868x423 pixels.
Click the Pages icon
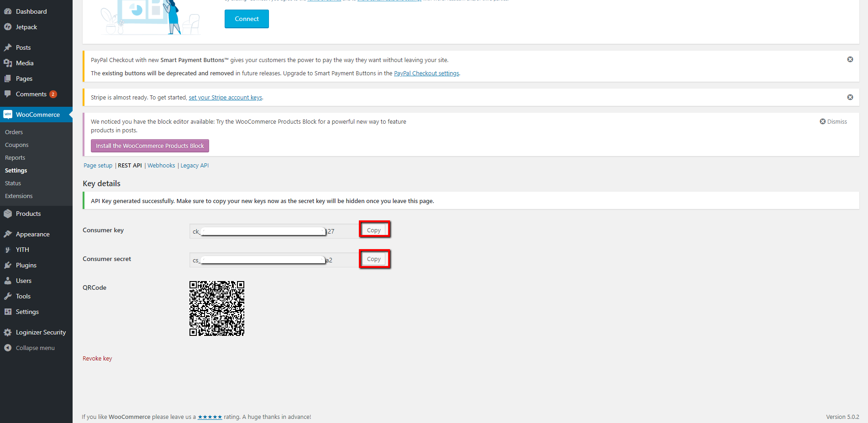[8, 78]
